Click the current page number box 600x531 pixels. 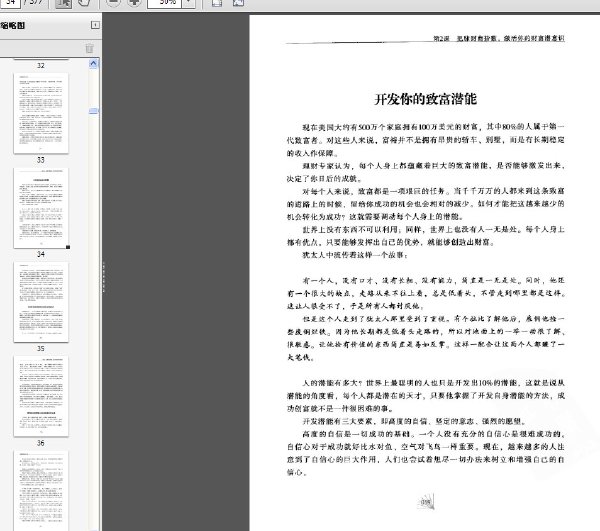[x=10, y=3]
